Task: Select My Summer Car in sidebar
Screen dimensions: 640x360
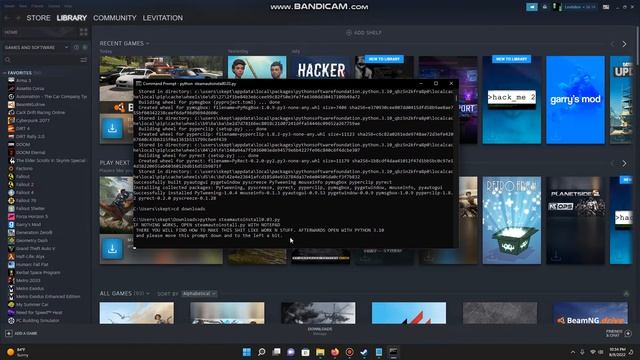Action: [x=32, y=304]
